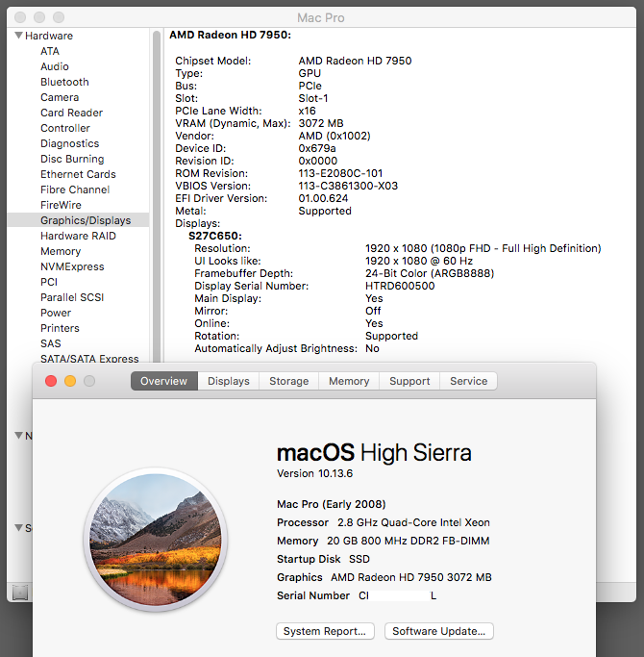The height and width of the screenshot is (657, 644).
Task: Click the macOS High Sierra logo image
Action: [156, 540]
